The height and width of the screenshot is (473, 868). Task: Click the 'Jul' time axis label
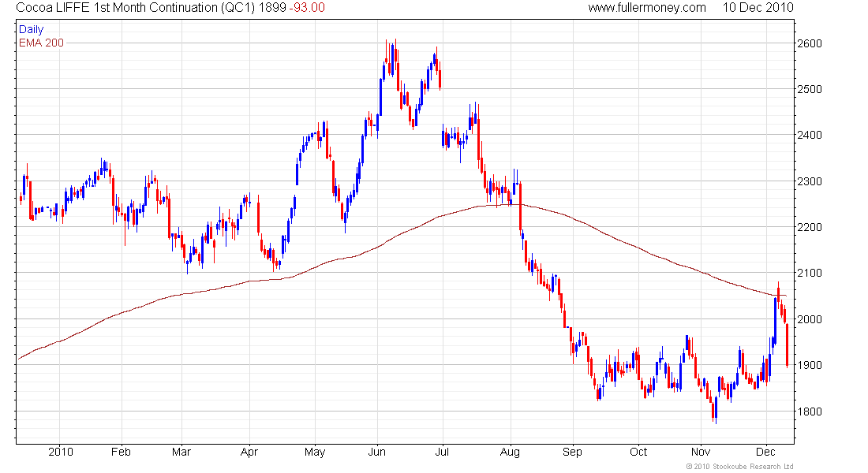(442, 452)
